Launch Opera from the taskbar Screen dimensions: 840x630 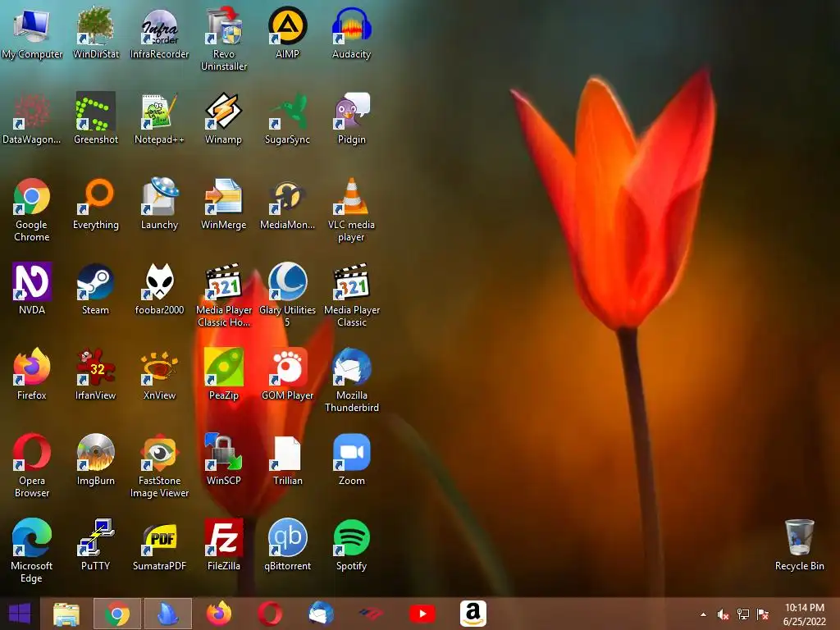pos(269,614)
